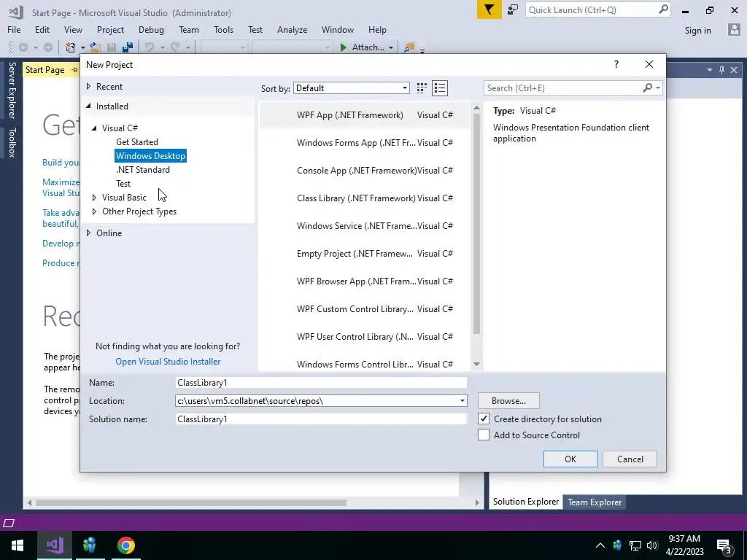Screen dimensions: 747x560
Task: Click the volume icon in the system tray
Action: coord(652,545)
